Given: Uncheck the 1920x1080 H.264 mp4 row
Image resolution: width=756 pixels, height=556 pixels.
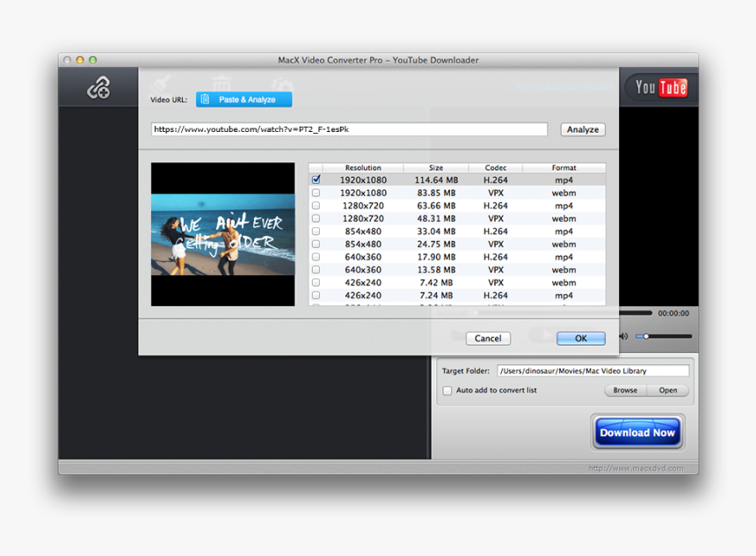Looking at the screenshot, I should point(316,179).
